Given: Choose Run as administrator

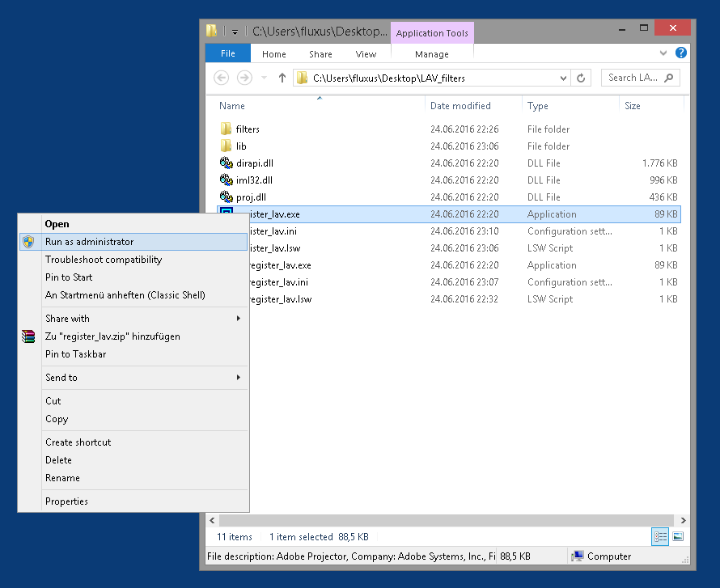Looking at the screenshot, I should pyautogui.click(x=89, y=242).
